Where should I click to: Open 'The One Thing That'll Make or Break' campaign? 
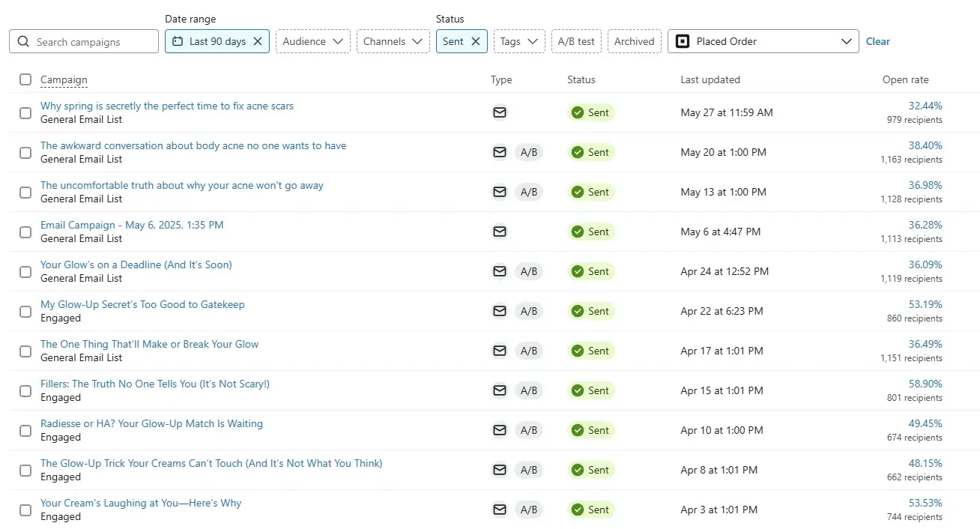pyautogui.click(x=149, y=344)
